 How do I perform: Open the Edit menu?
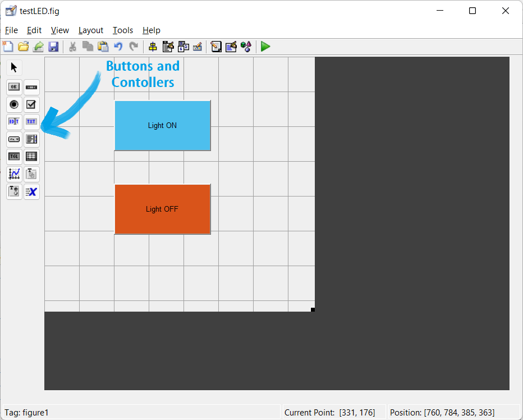pyautogui.click(x=34, y=30)
